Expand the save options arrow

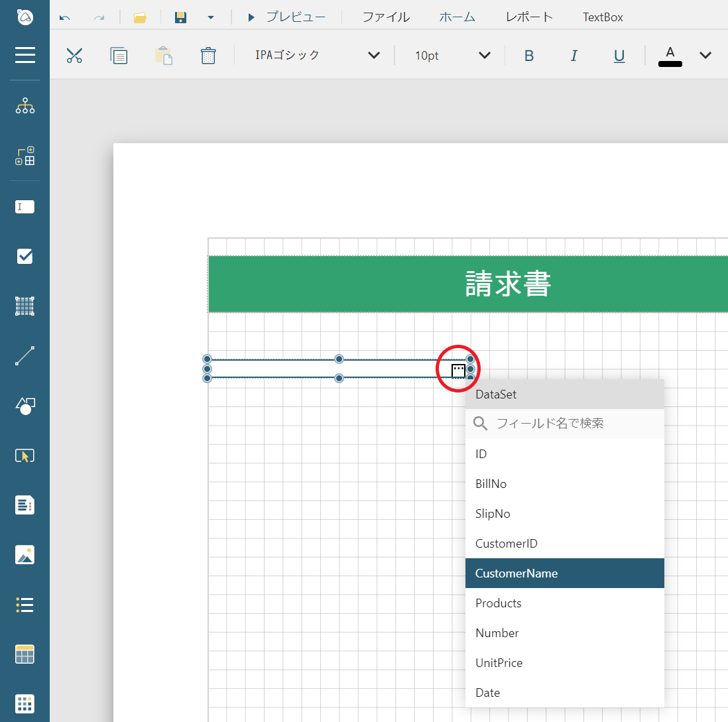(211, 18)
